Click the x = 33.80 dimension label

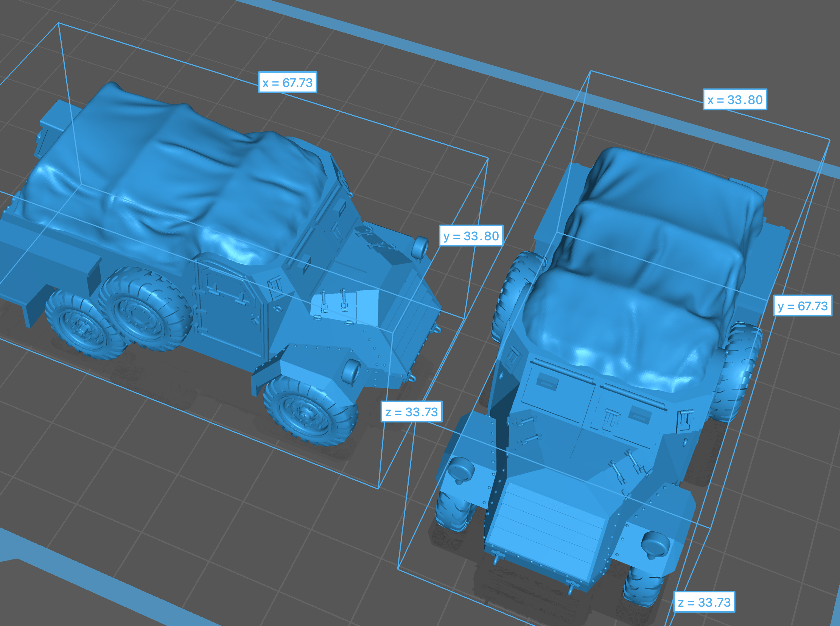point(735,100)
